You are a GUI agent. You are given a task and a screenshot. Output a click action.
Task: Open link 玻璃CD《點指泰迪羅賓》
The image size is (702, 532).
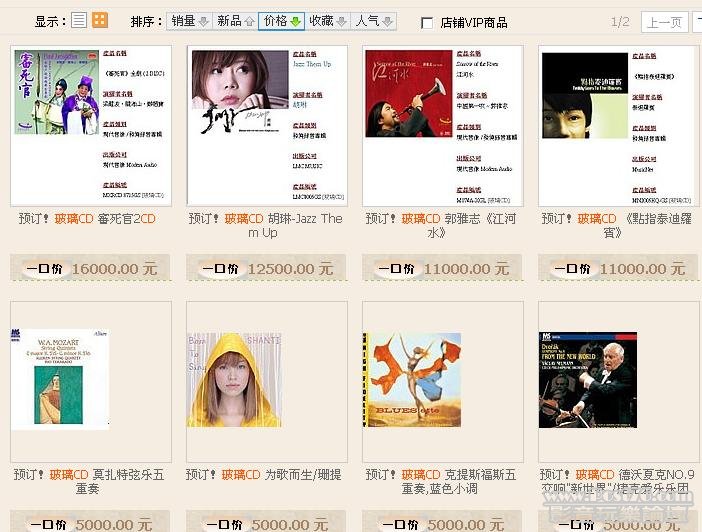[x=616, y=226]
